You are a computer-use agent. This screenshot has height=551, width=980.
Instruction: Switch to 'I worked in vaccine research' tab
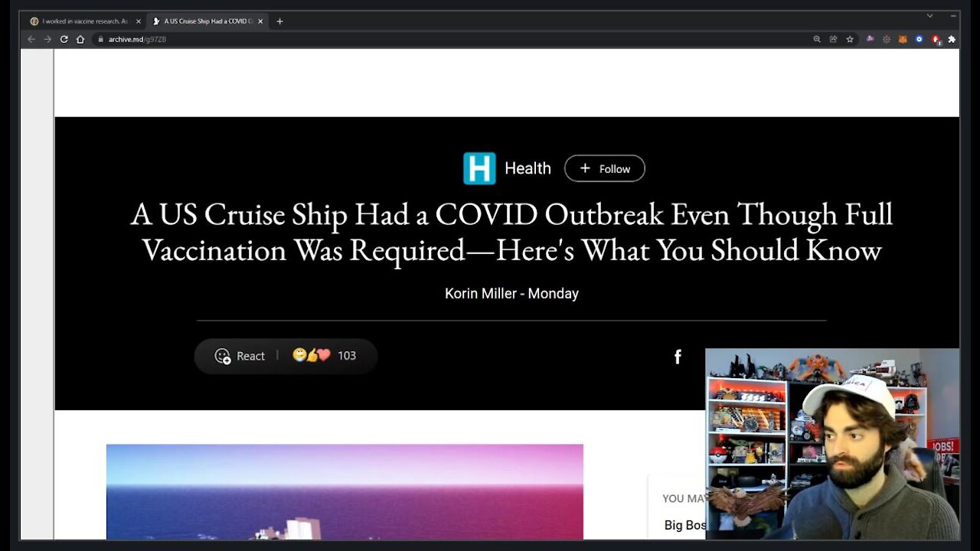point(85,21)
